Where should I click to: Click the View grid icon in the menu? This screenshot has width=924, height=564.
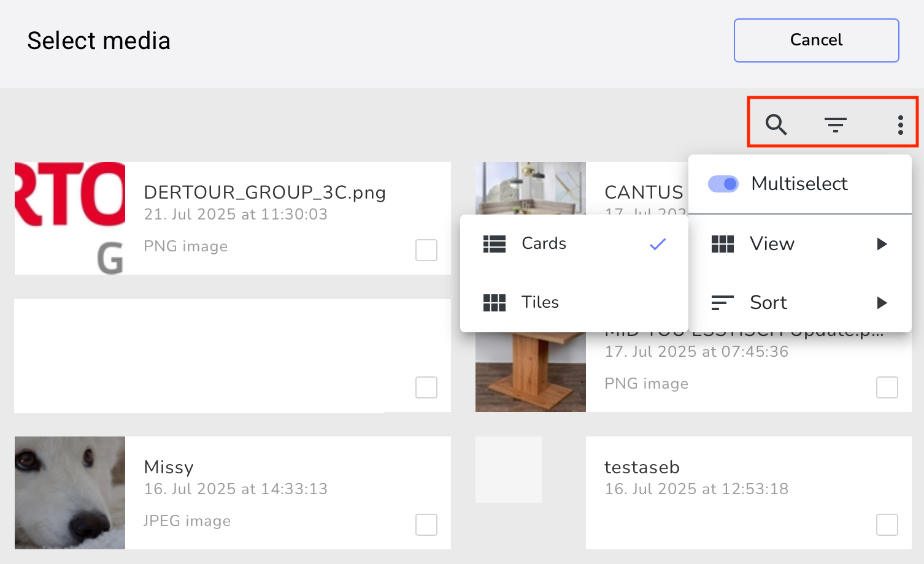[x=723, y=243]
